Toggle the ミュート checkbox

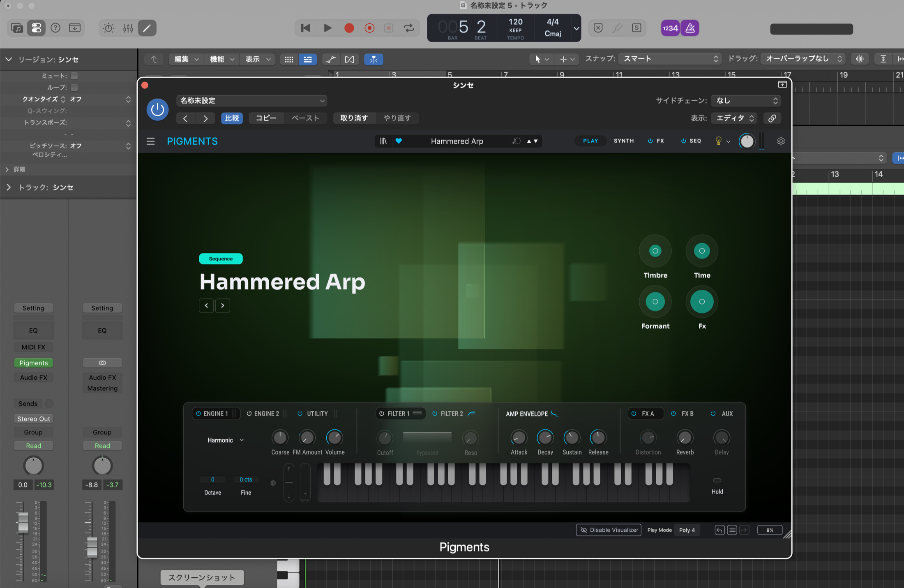(74, 76)
